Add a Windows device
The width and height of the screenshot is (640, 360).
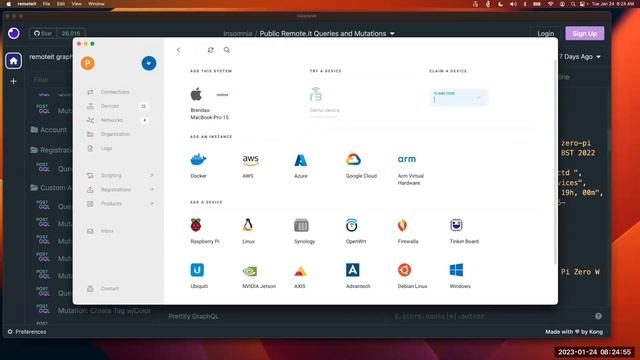point(460,276)
